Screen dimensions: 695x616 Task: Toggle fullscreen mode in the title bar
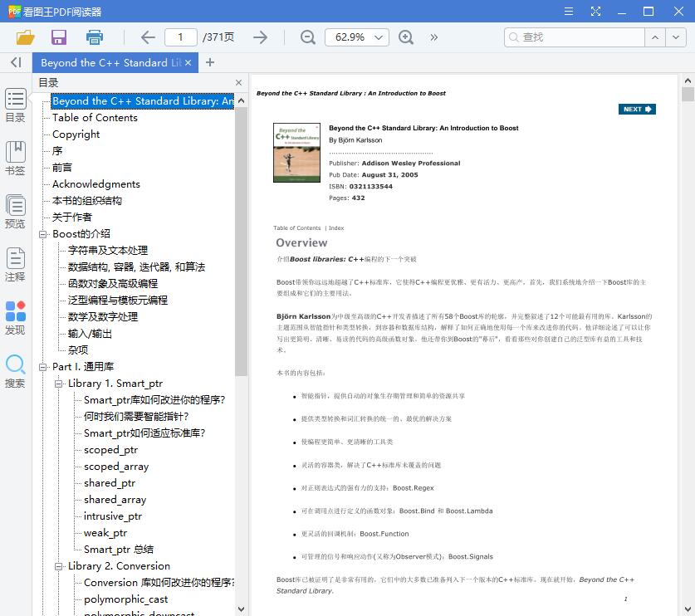point(595,12)
